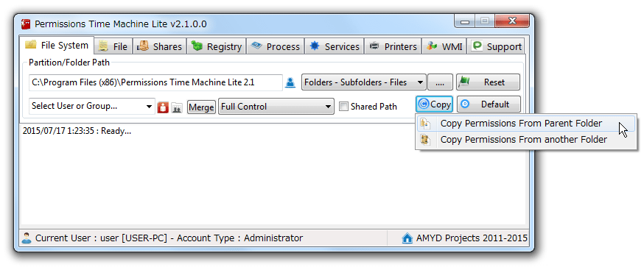
Task: Open the Services tab
Action: point(335,47)
